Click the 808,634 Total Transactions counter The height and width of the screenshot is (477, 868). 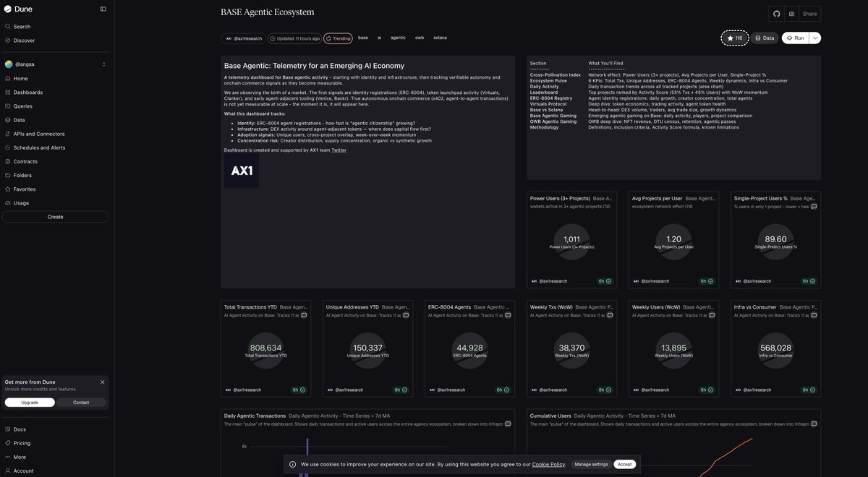coord(265,348)
